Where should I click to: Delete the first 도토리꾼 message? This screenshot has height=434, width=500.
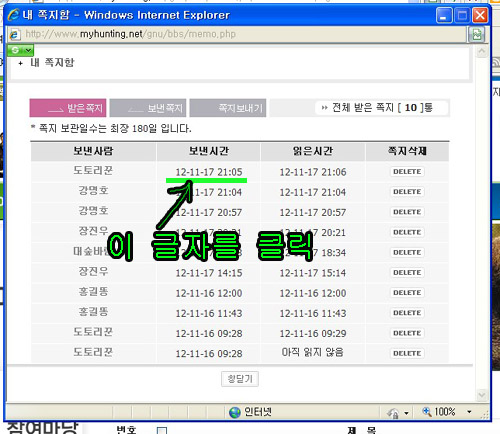(x=407, y=172)
